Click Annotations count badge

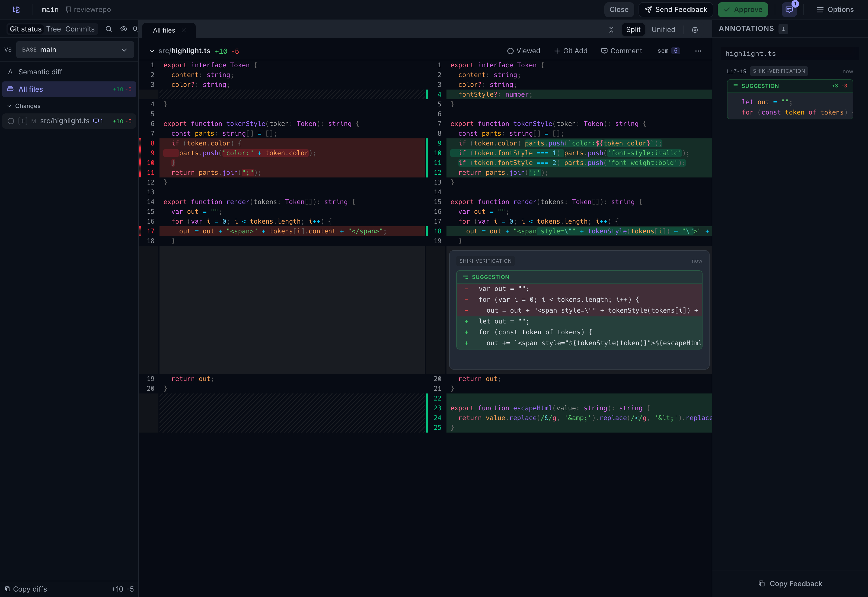783,29
